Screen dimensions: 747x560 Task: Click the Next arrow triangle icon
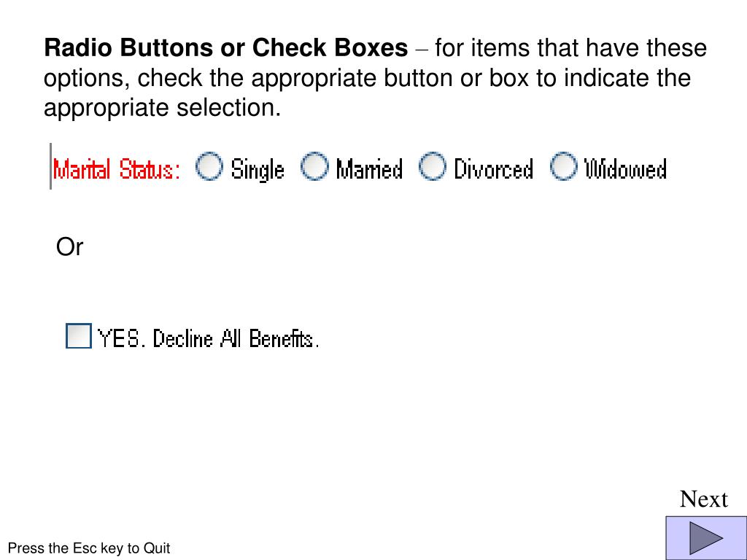point(706,538)
